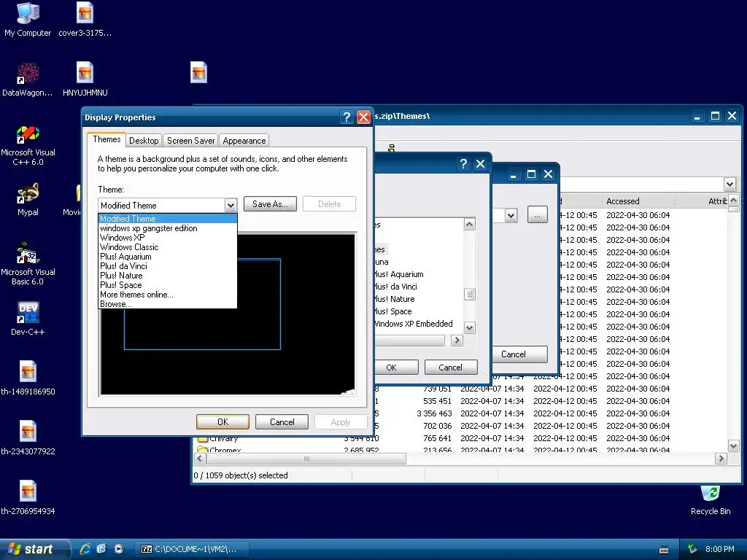Choose More themes online option
This screenshot has width=747, height=560.
coord(167,295)
